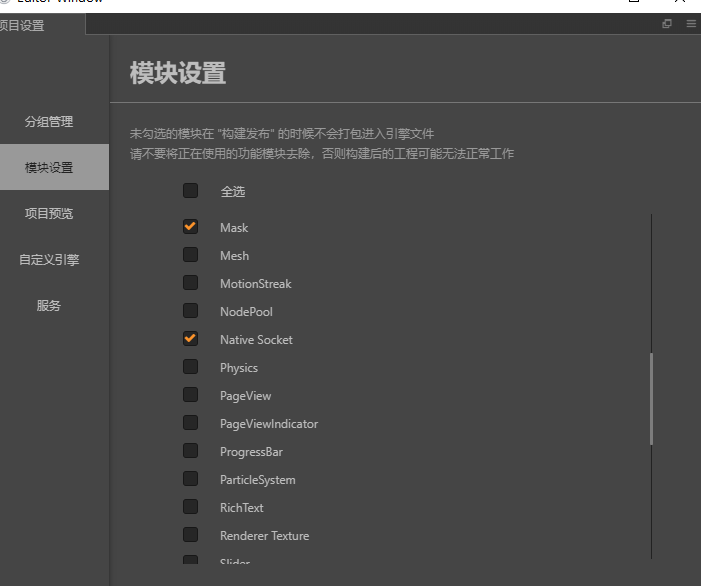Viewport: 701px width, 586px height.
Task: Click the ParticleSystem label
Action: [258, 480]
